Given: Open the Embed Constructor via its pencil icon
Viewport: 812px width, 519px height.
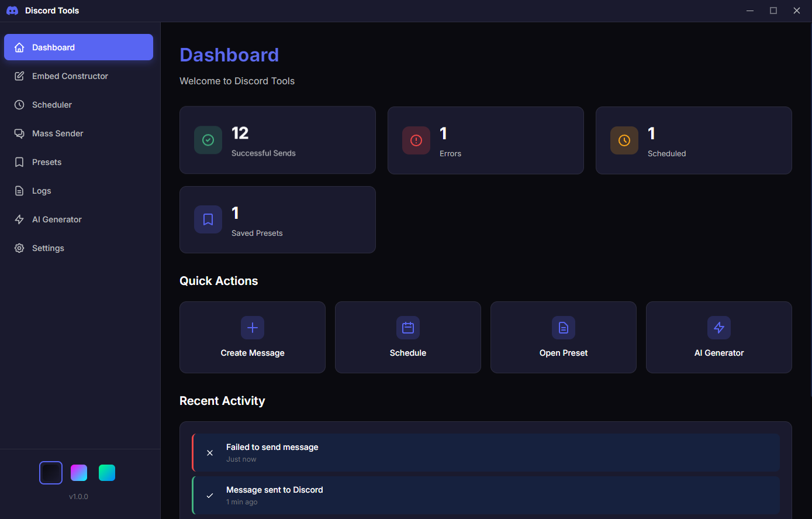Looking at the screenshot, I should click(19, 76).
